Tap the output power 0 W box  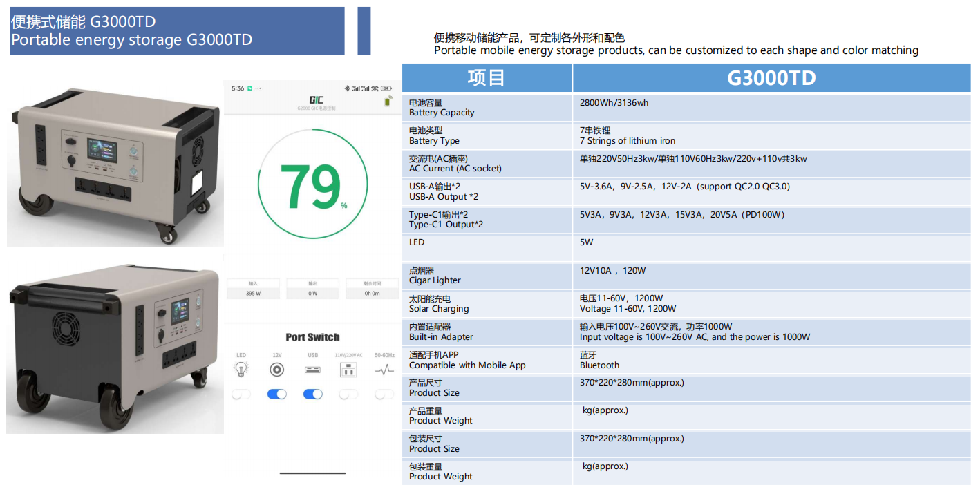pyautogui.click(x=312, y=289)
